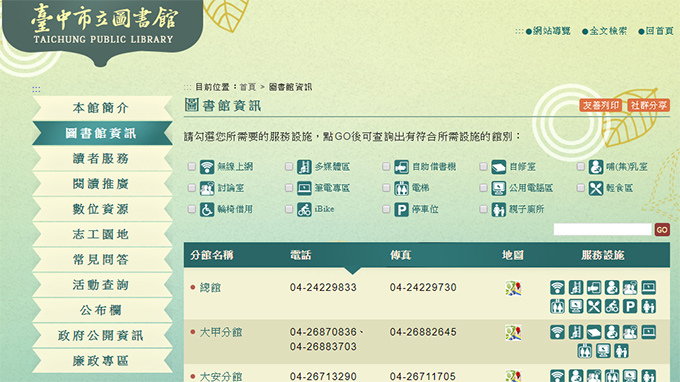Check the iBike facility checkbox

(x=289, y=209)
